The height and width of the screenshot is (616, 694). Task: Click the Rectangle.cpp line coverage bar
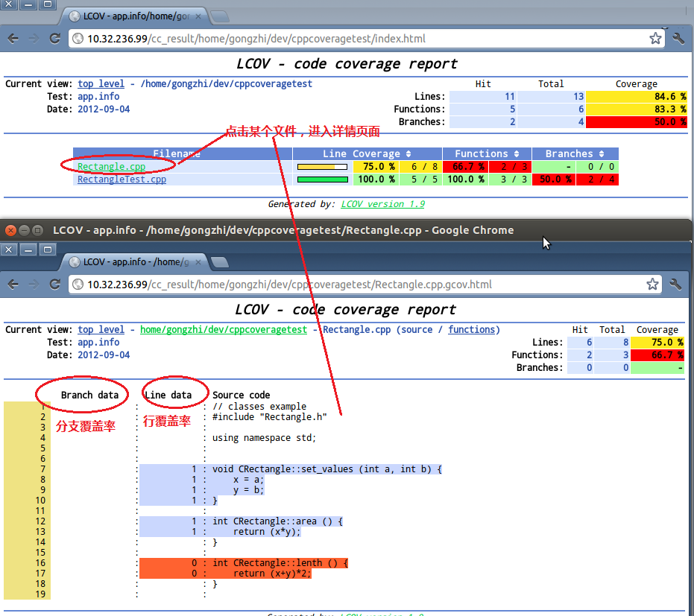pos(322,167)
